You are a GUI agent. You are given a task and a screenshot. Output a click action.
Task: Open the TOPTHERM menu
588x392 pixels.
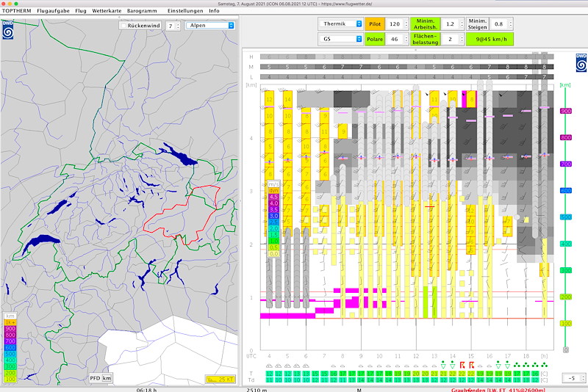pos(16,11)
